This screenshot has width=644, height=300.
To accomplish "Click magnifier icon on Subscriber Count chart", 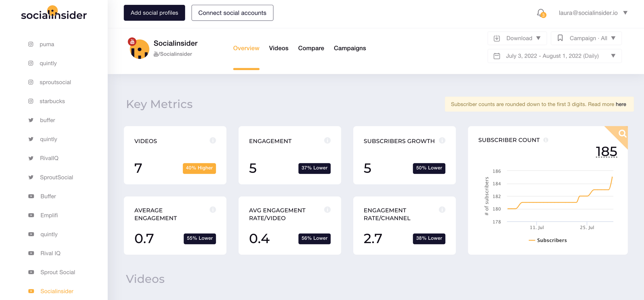I will click(622, 133).
